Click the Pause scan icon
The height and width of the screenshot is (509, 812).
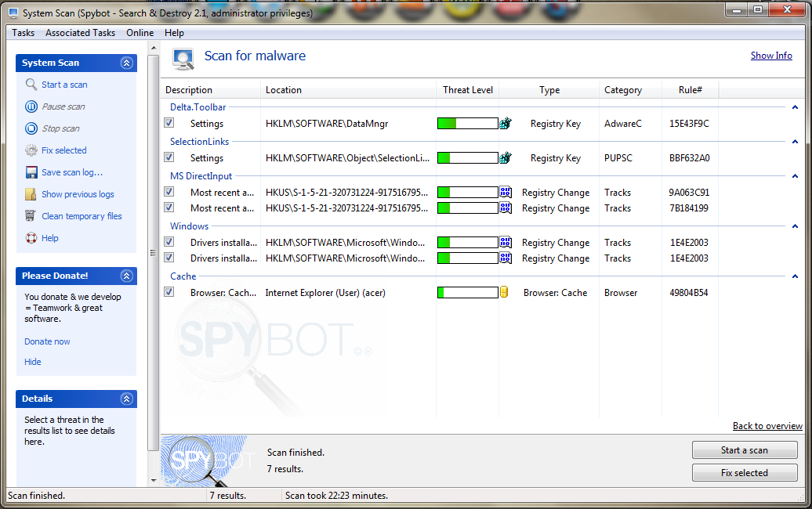[x=31, y=106]
